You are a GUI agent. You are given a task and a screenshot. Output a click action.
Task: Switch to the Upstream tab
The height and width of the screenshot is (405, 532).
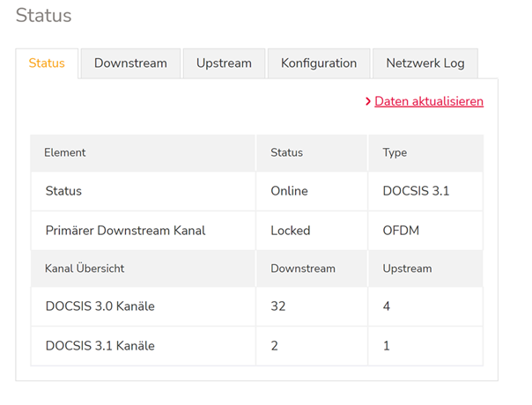click(x=224, y=63)
